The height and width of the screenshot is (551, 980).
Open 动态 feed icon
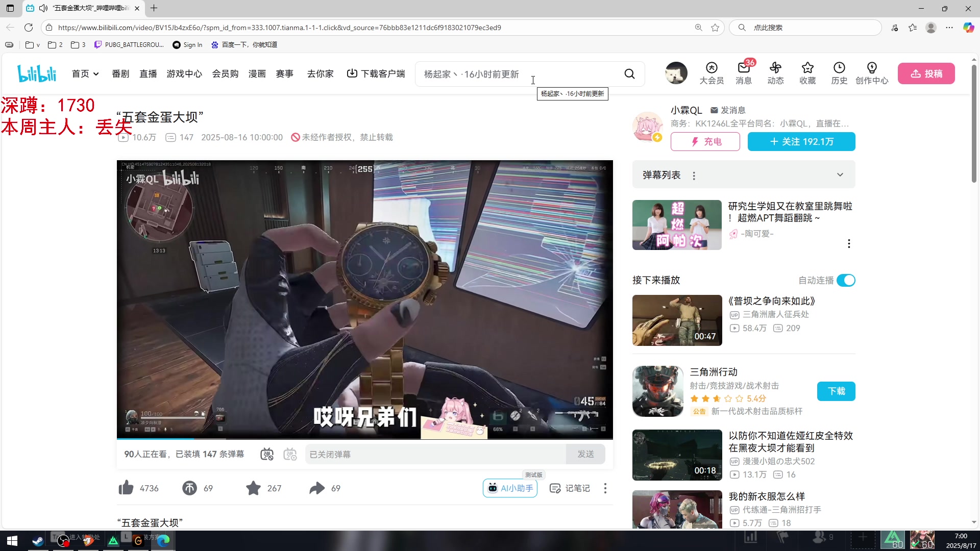point(775,73)
